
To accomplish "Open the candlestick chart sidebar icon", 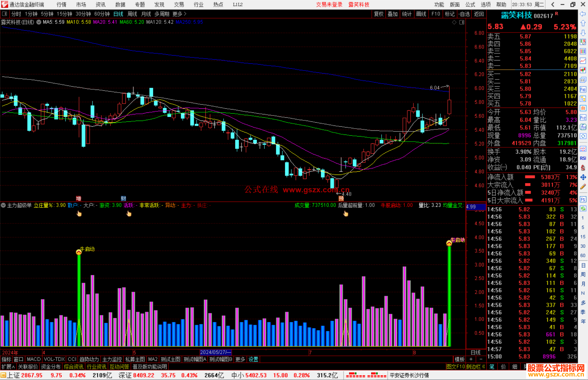I will pyautogui.click(x=583, y=70).
